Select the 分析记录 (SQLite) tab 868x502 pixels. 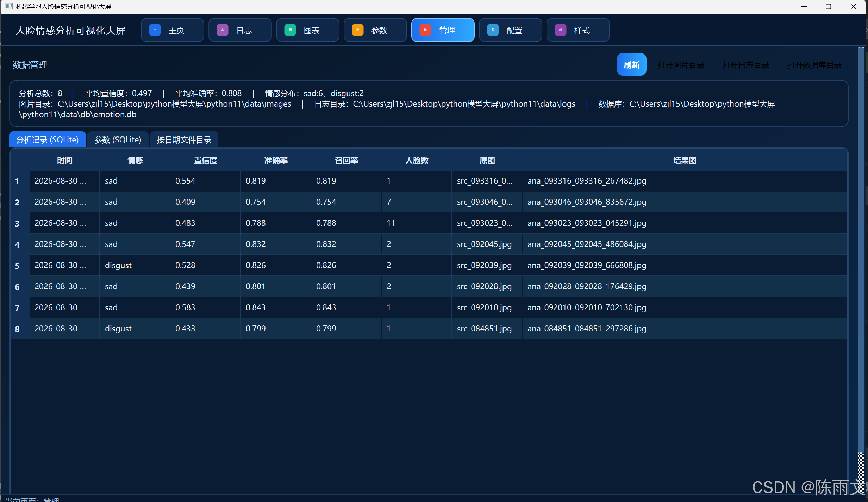48,140
